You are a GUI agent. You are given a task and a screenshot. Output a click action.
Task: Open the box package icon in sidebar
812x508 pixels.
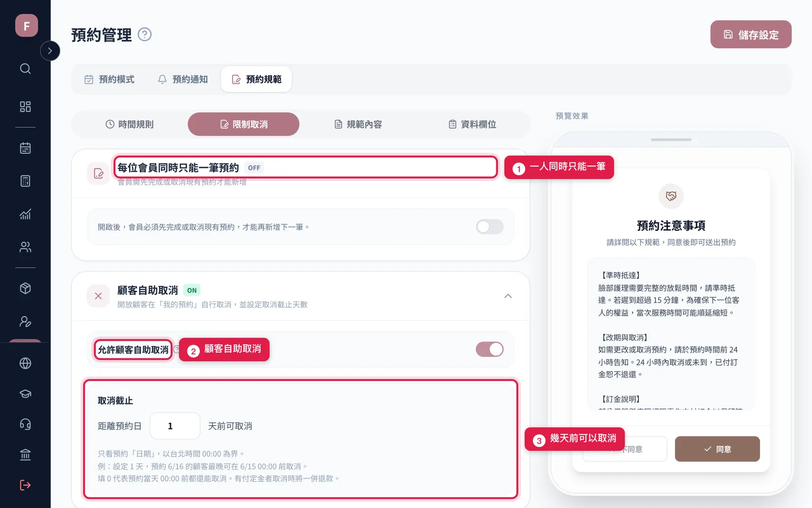click(x=25, y=289)
